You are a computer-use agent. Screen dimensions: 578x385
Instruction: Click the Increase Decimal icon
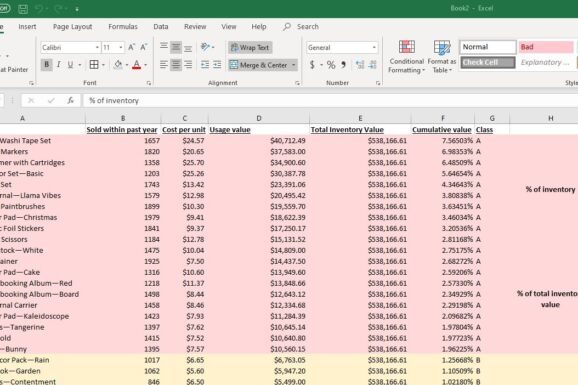pyautogui.click(x=359, y=65)
